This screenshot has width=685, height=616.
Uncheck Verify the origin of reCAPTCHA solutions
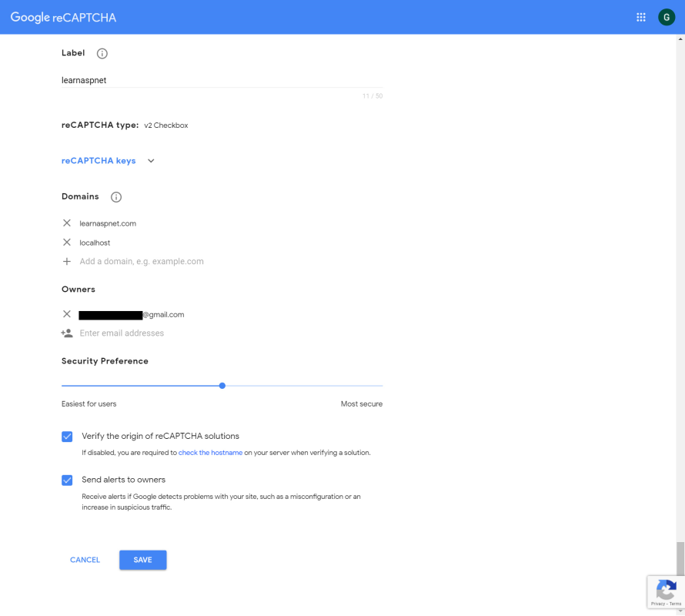click(x=67, y=437)
